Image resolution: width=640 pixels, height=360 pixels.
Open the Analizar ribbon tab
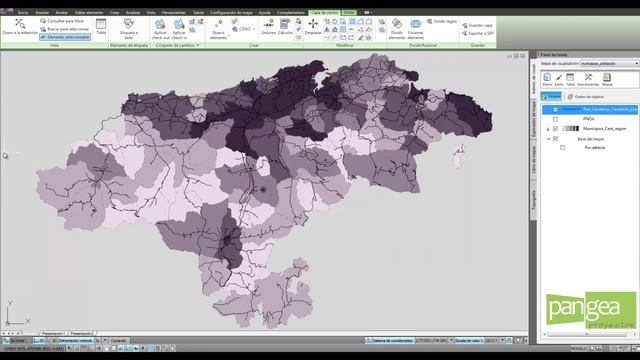click(x=133, y=13)
